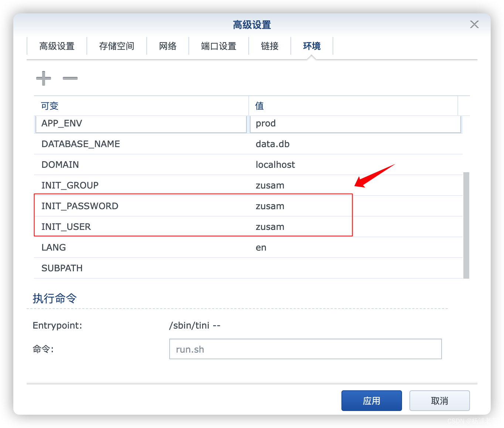Screen dimensions: 504x428
Task: Select the INIT_USER variable cell
Action: [141, 227]
